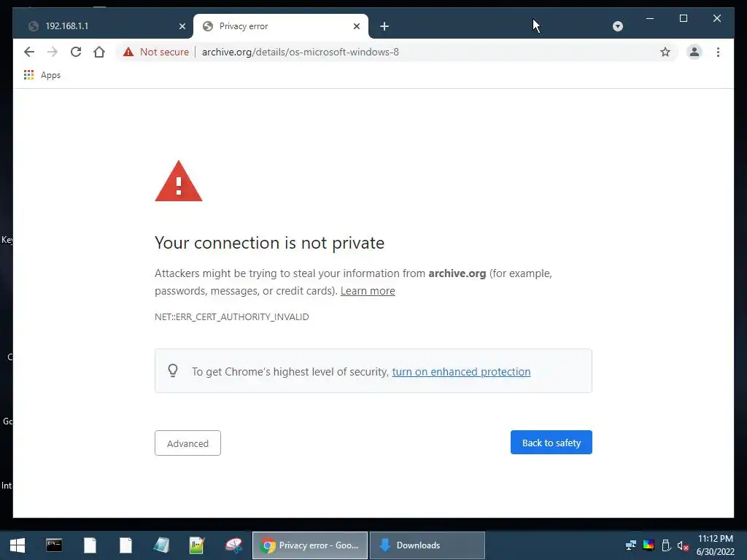This screenshot has width=747, height=560.
Task: Click turn on enhanced protection link
Action: coord(461,372)
